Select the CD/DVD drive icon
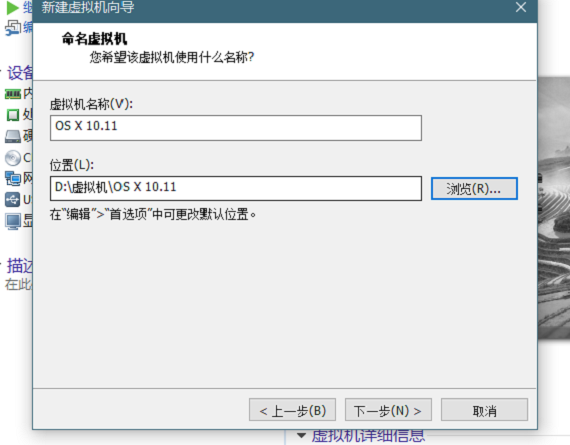 coord(13,158)
